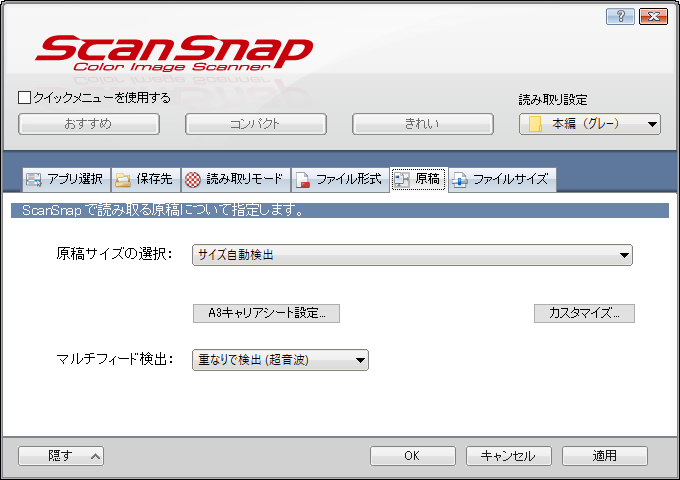Toggle クイックメニューを使用する checkbox
Image resolution: width=680 pixels, height=480 pixels.
(x=24, y=98)
